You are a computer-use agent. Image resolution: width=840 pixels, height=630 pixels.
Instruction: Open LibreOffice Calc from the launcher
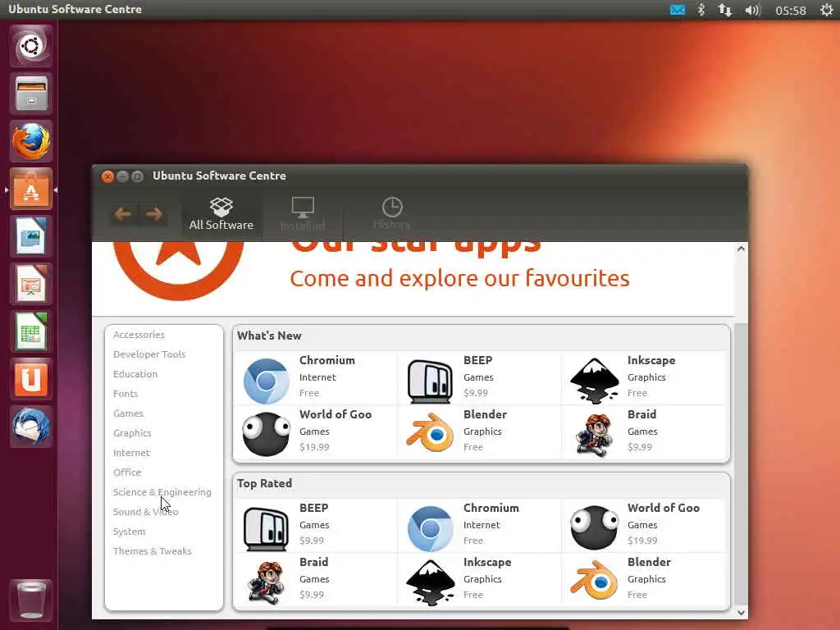pyautogui.click(x=31, y=331)
